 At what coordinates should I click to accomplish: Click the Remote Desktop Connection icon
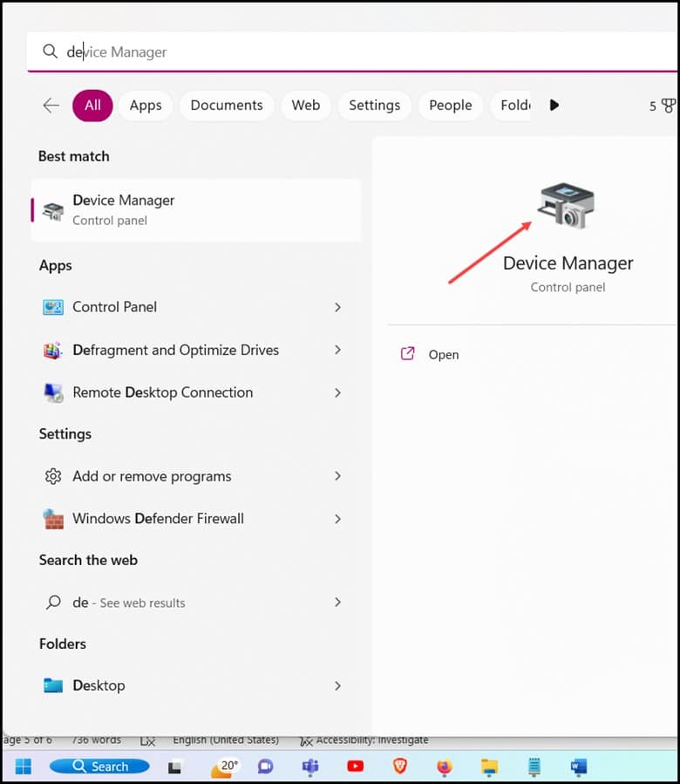click(53, 393)
